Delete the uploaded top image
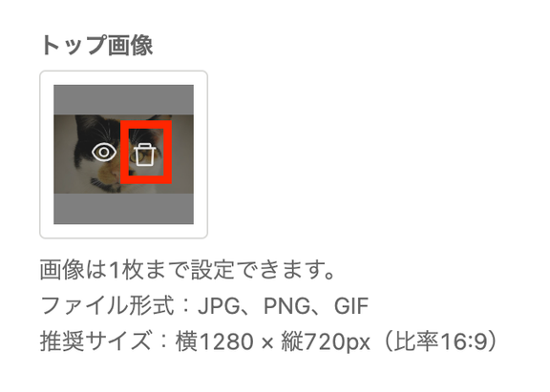The image size is (550, 392). [145, 155]
